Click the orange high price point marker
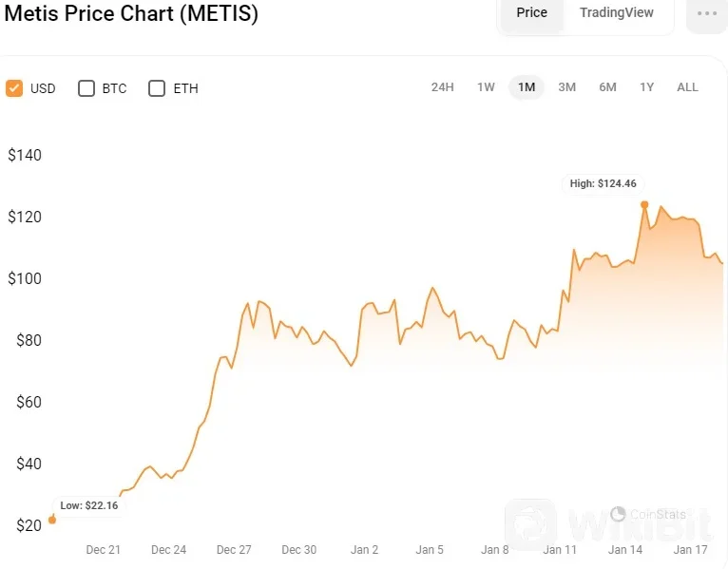 click(644, 204)
